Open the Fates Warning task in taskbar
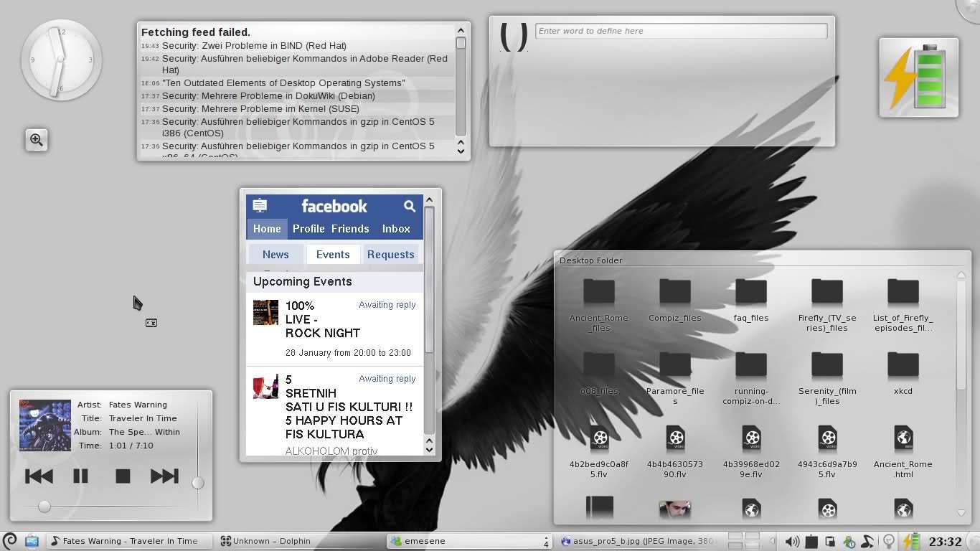The height and width of the screenshot is (551, 980). (x=130, y=541)
